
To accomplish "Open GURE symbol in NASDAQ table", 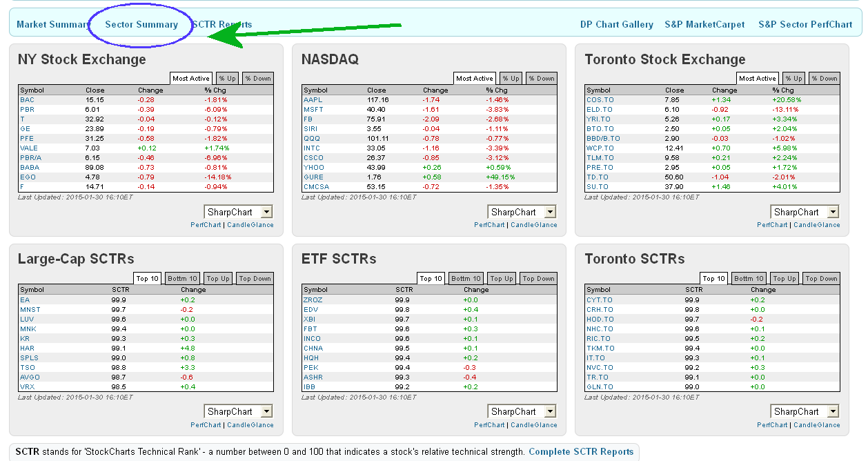I will click(313, 177).
